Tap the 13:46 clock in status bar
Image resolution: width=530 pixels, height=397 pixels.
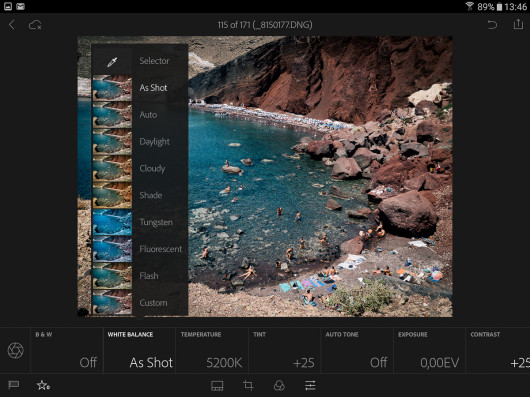[x=515, y=6]
